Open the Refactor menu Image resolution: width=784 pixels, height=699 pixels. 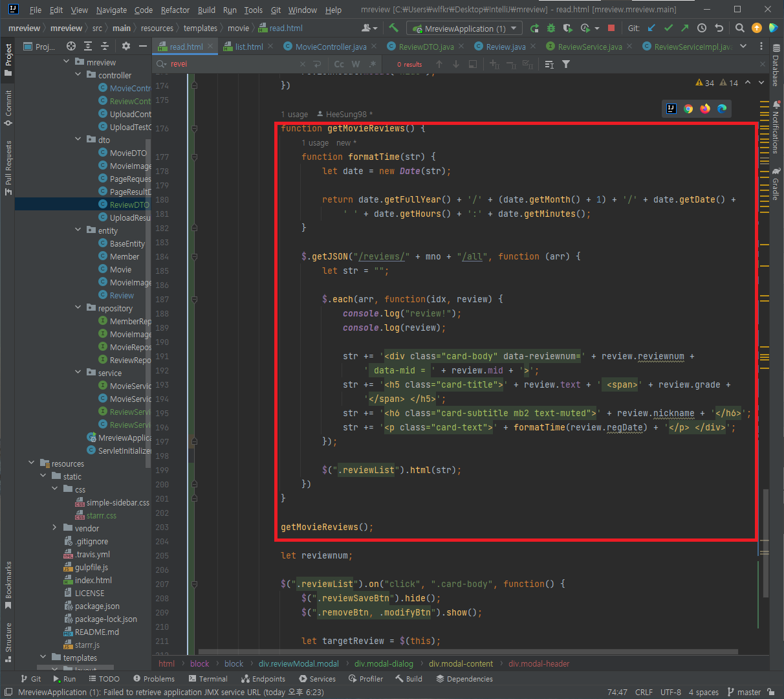[175, 10]
